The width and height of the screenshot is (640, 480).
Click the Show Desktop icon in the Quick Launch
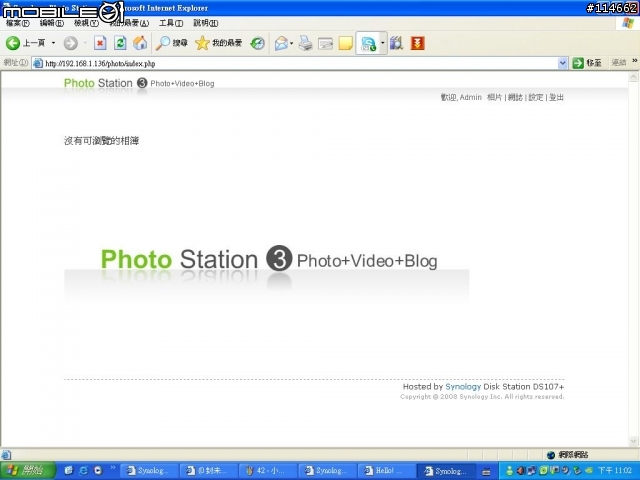click(x=69, y=471)
